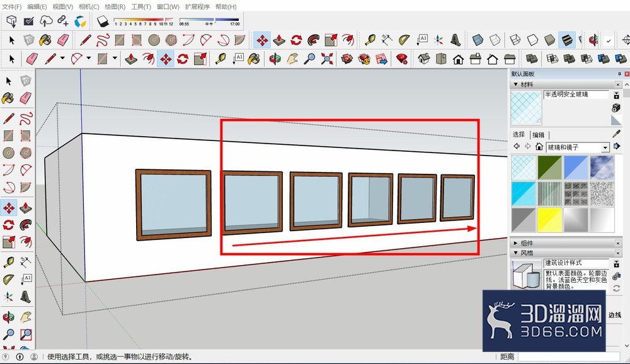Pick the sky reflection glass swatch
This screenshot has width=630, height=364.
(x=602, y=168)
